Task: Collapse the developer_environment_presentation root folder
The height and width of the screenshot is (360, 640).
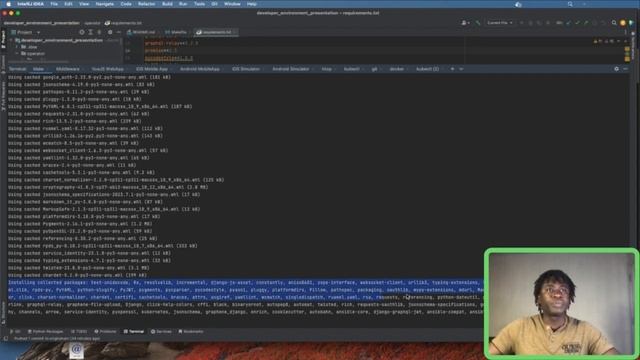Action: (x=11, y=40)
